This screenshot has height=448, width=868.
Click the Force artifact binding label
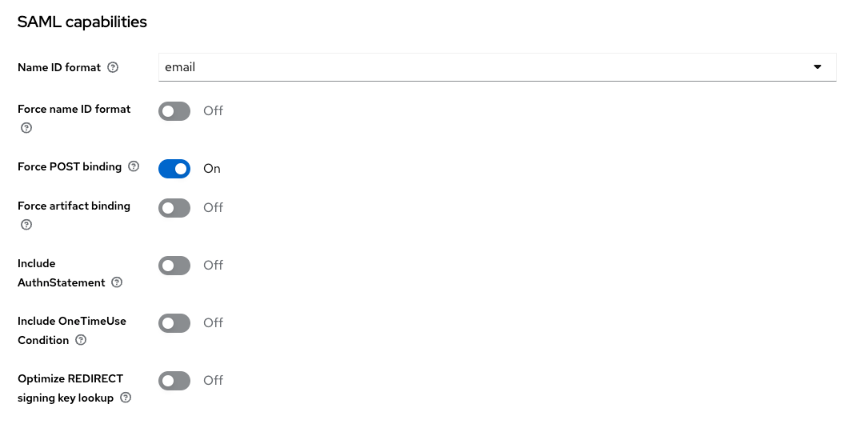click(x=74, y=206)
